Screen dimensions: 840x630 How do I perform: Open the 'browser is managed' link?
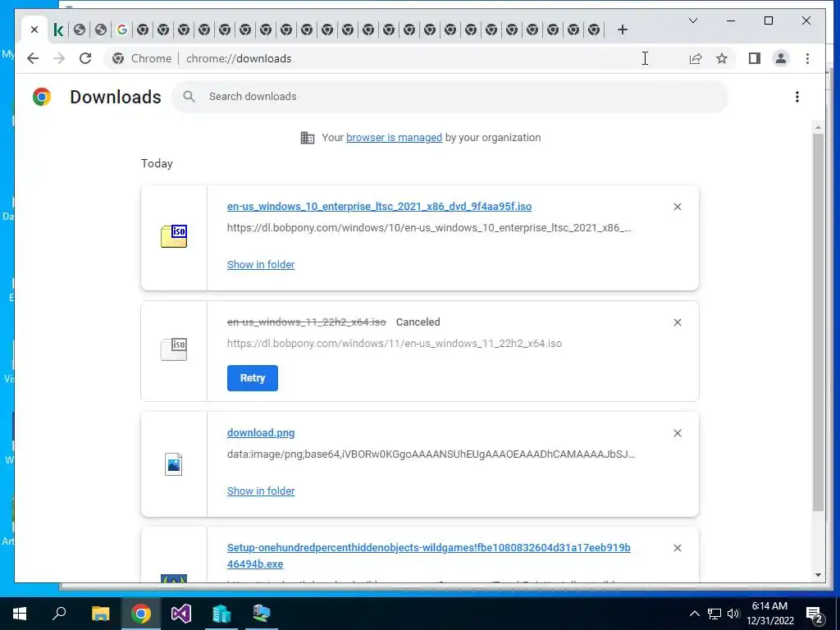point(394,138)
